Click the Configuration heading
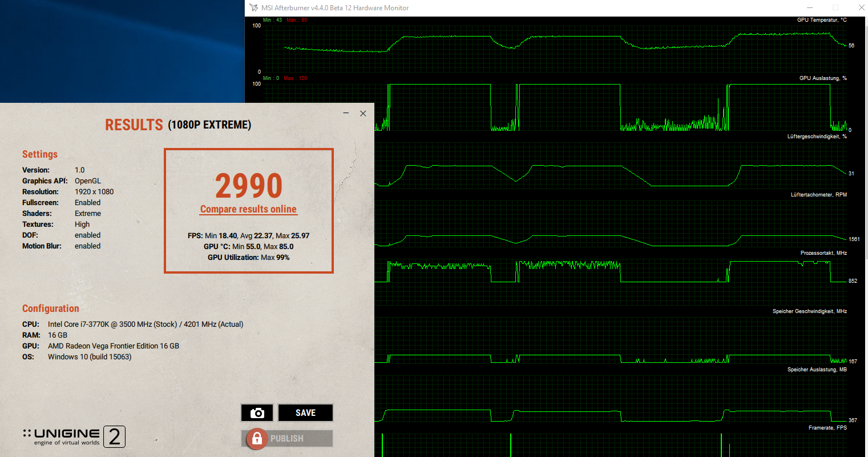The image size is (868, 457). 51,308
